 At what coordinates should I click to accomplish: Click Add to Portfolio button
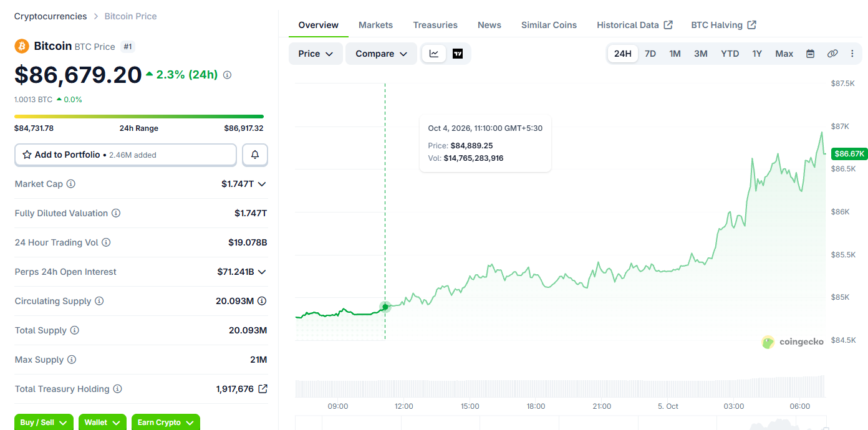click(125, 155)
